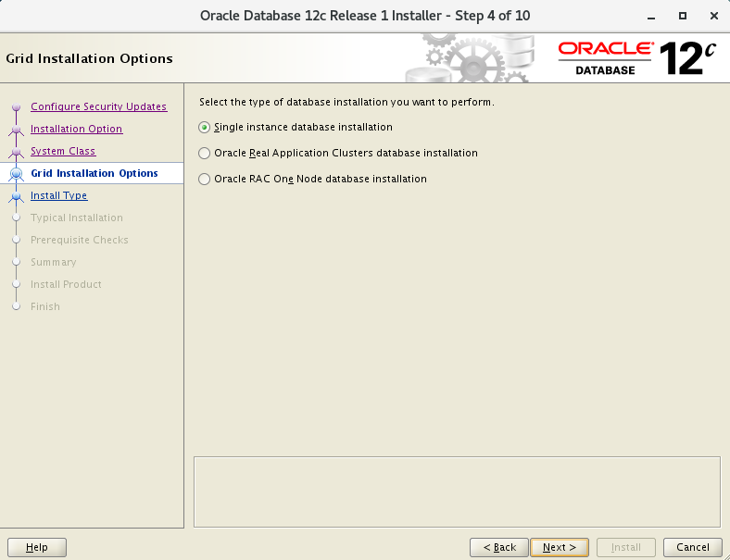
Task: Click the System Class step bullet icon
Action: click(x=17, y=152)
